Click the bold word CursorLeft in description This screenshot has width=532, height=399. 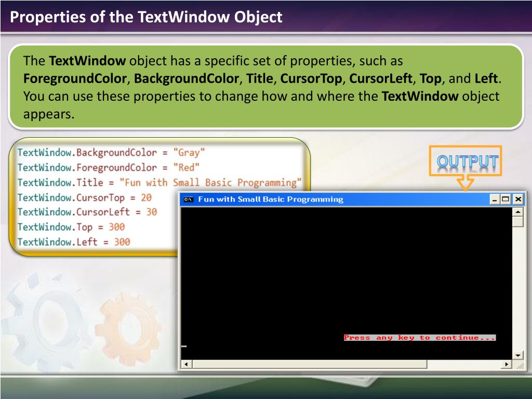381,78
